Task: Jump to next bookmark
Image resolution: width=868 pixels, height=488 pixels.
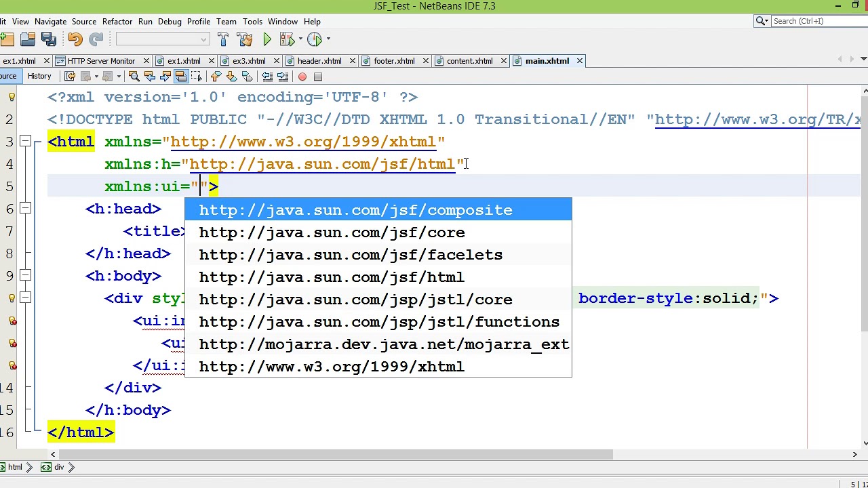Action: pyautogui.click(x=231, y=77)
